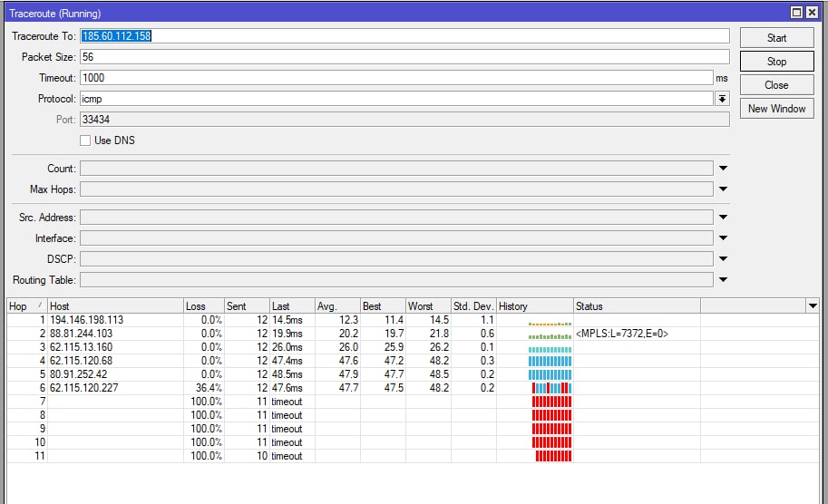This screenshot has width=828, height=504.
Task: Click the 47.6 average value in hop 4
Action: pyautogui.click(x=348, y=361)
